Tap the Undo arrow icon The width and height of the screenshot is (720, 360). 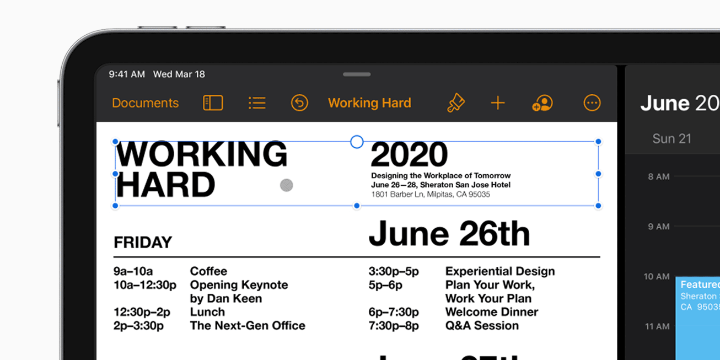coord(299,103)
